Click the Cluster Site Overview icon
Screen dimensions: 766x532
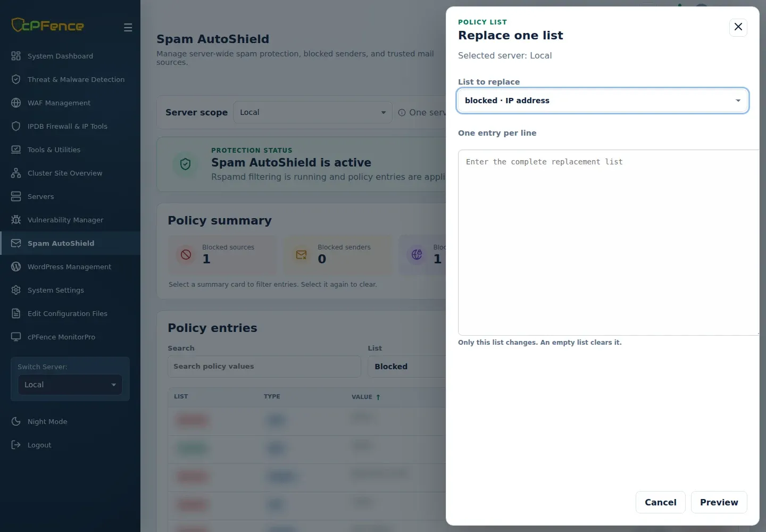tap(16, 173)
